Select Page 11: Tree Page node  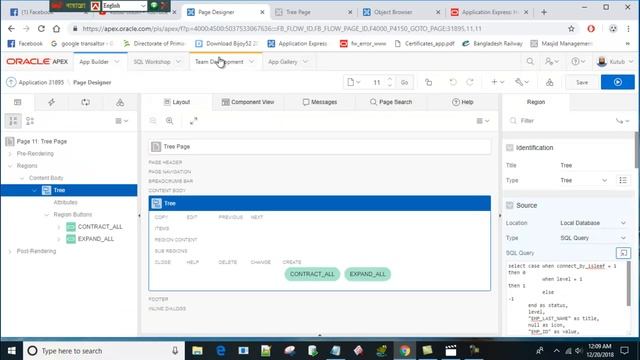click(42, 142)
